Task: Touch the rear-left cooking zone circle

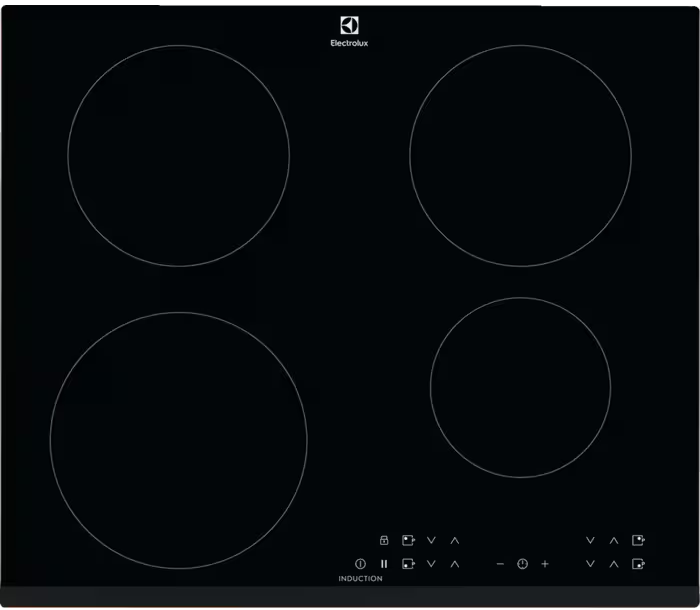Action: [179, 156]
